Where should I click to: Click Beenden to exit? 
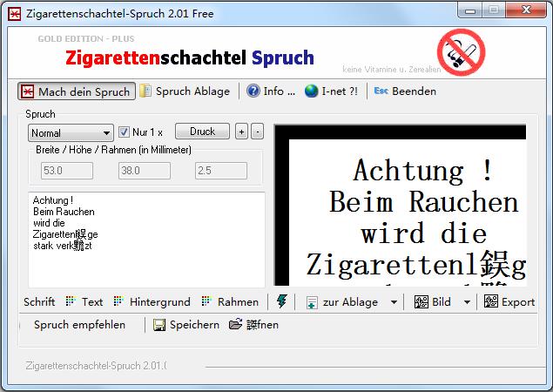pos(405,91)
